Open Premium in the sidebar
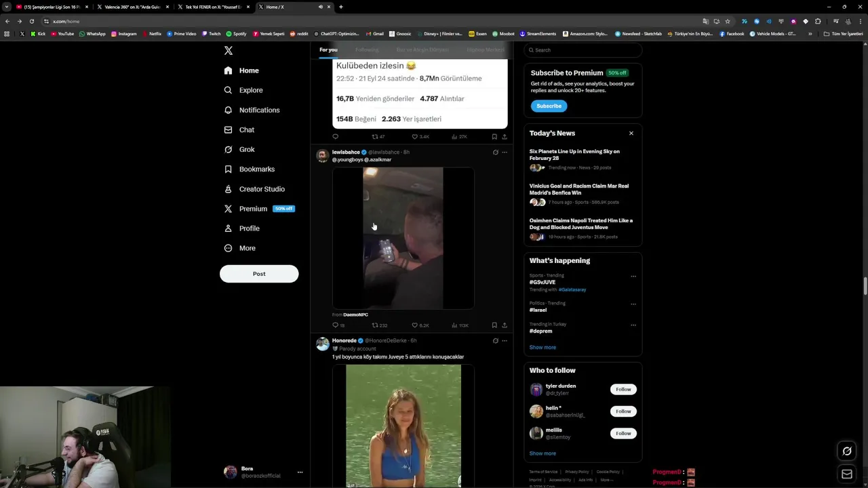This screenshot has height=488, width=868. (x=258, y=209)
